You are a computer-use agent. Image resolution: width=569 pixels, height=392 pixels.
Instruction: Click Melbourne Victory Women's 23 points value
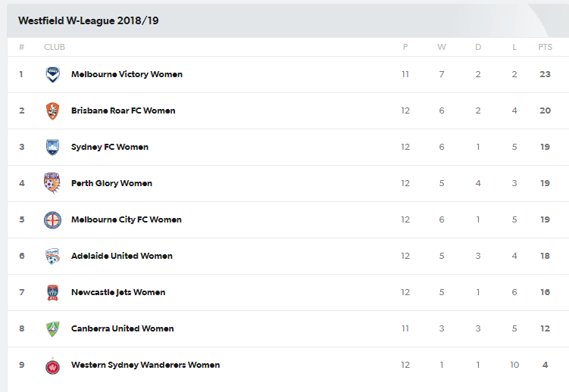pyautogui.click(x=545, y=74)
